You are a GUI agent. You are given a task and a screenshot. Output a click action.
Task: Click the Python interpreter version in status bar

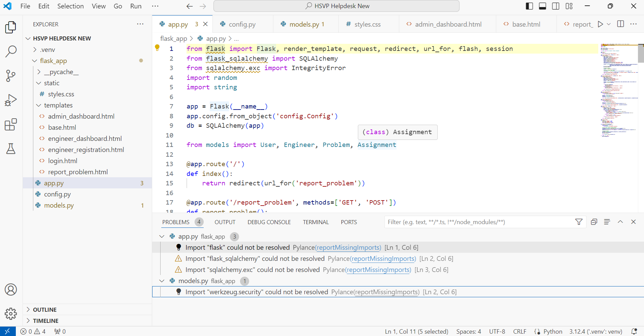click(595, 332)
